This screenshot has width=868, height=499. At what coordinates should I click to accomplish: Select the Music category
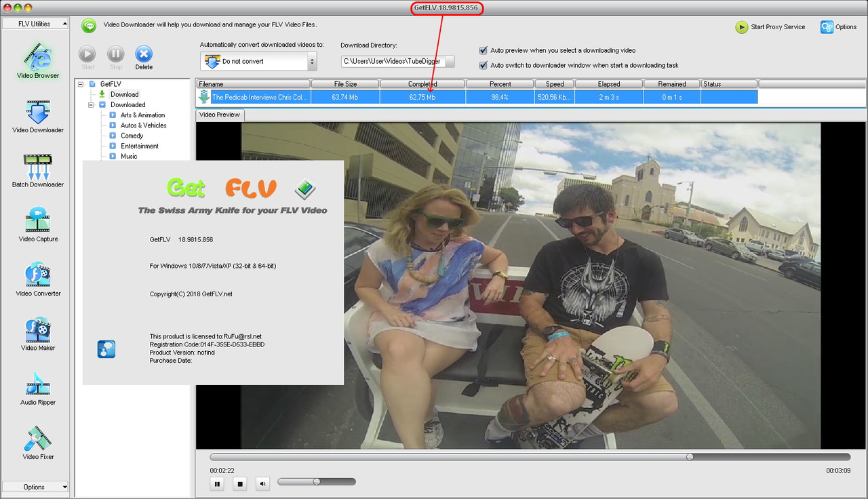[129, 156]
